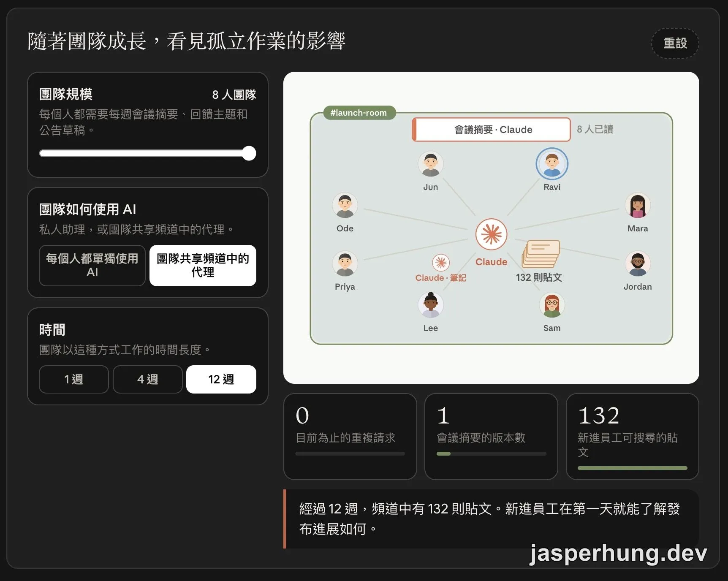Click the 重設 reset button
Screen dimensions: 728x581
point(675,43)
